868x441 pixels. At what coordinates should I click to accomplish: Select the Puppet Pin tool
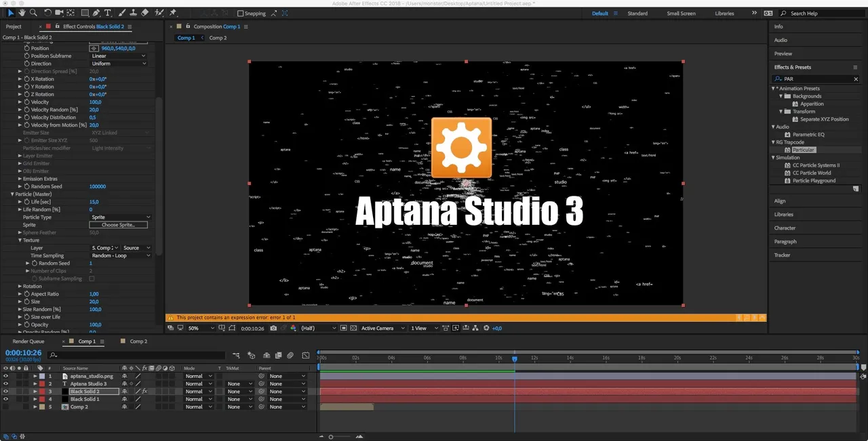(173, 13)
